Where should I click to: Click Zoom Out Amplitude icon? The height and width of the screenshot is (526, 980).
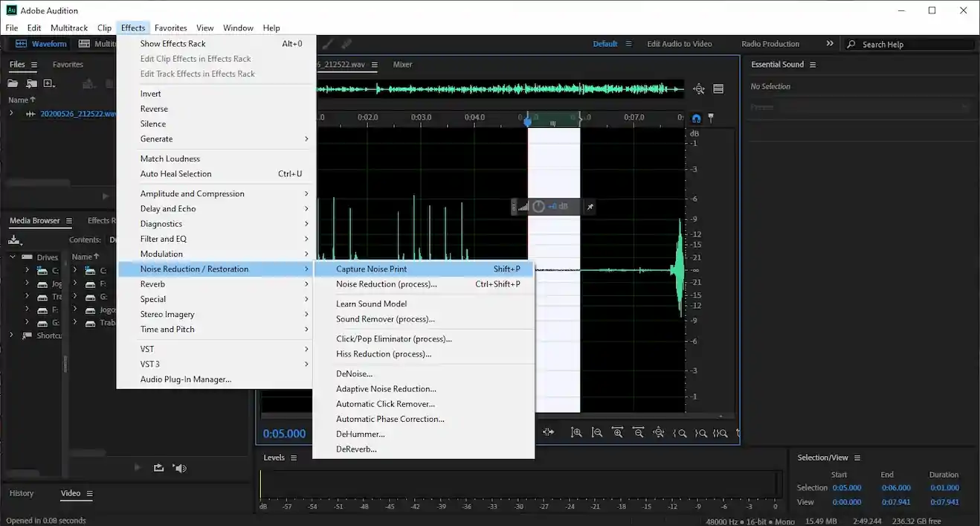[x=596, y=432]
